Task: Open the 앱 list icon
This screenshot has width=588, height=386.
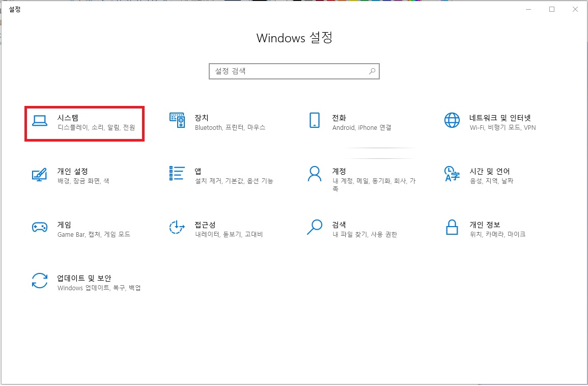Action: click(177, 173)
